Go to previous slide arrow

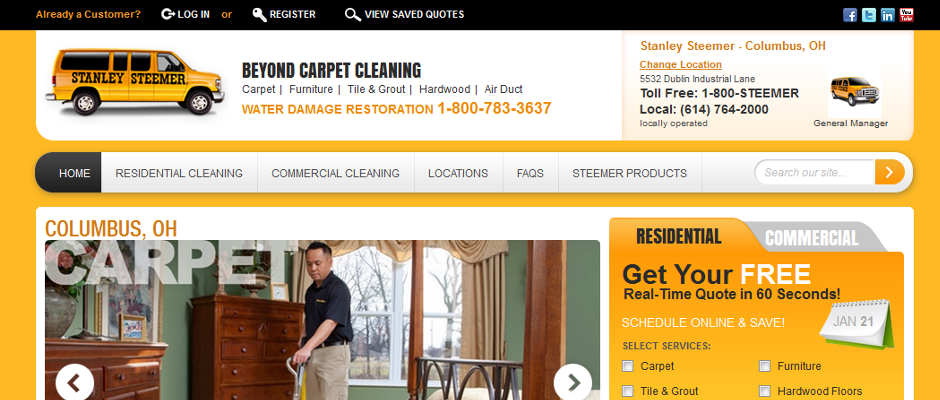pyautogui.click(x=75, y=383)
